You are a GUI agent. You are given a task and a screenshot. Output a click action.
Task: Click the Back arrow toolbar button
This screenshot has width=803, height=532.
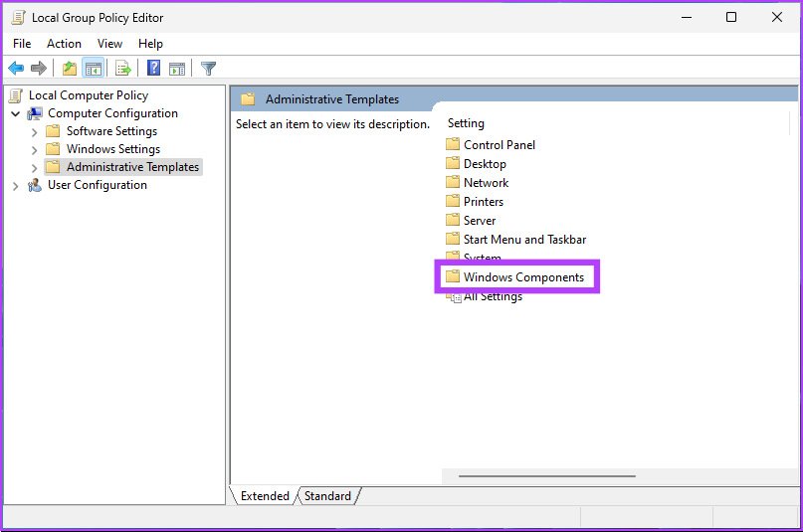pos(16,69)
